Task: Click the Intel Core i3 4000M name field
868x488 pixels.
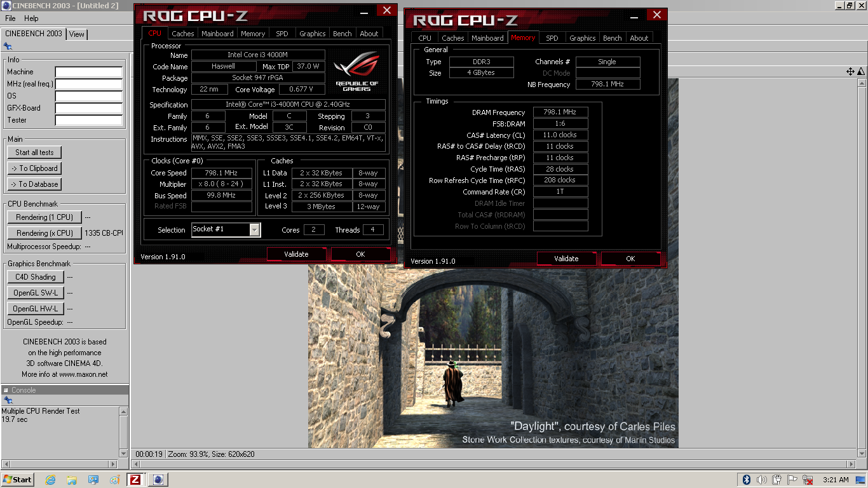Action: click(258, 55)
